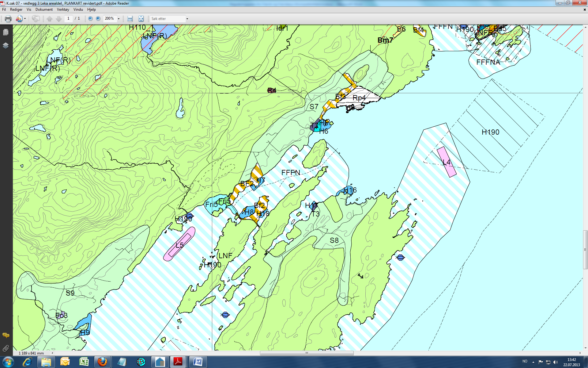Open the Verktøy menu
This screenshot has width=588, height=368.
(x=63, y=10)
